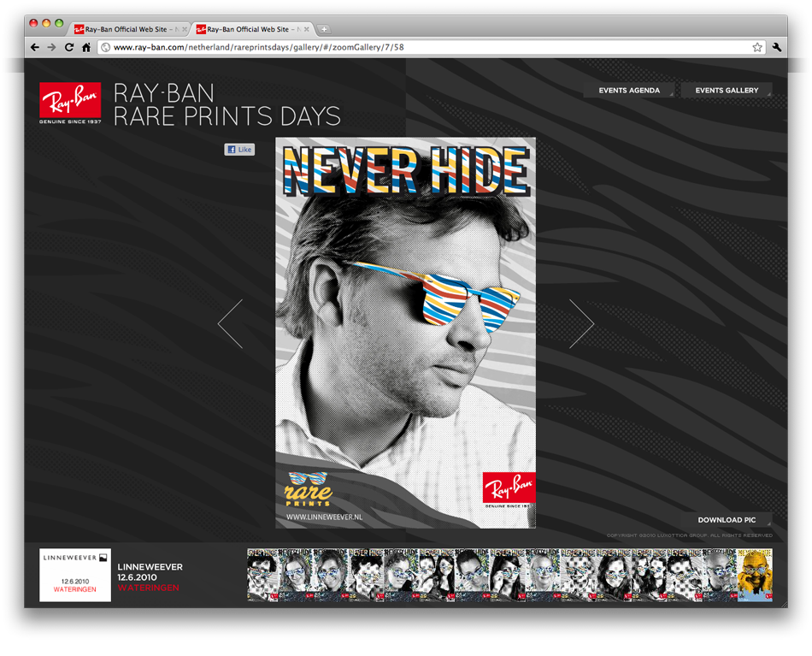
Task: Show the previous photo with the left arrow
Action: point(231,324)
